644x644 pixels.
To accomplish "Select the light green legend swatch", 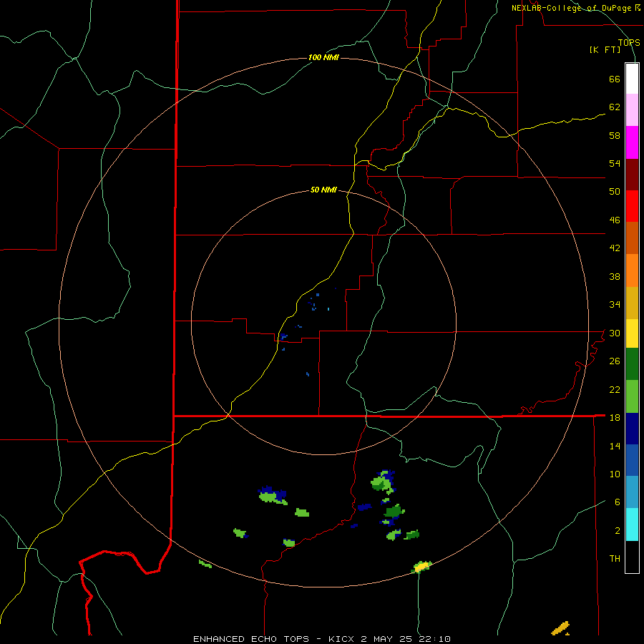I will coord(632,396).
